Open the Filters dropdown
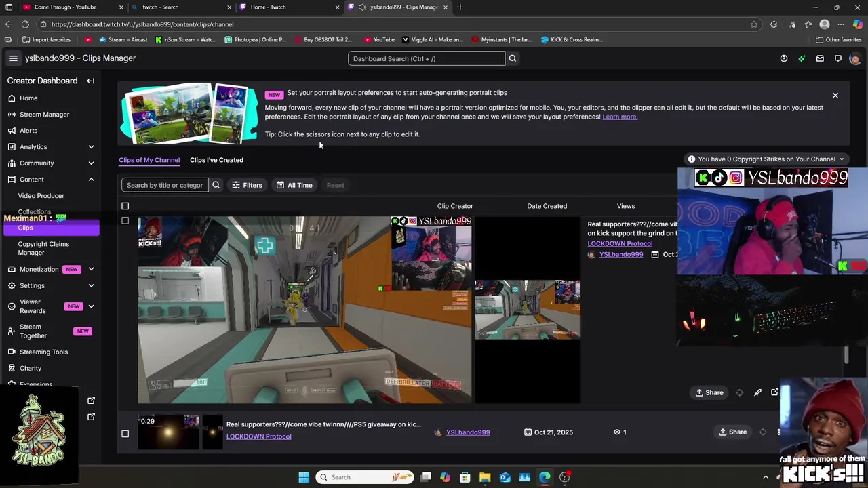Screen dimensions: 868x488 (x=247, y=185)
